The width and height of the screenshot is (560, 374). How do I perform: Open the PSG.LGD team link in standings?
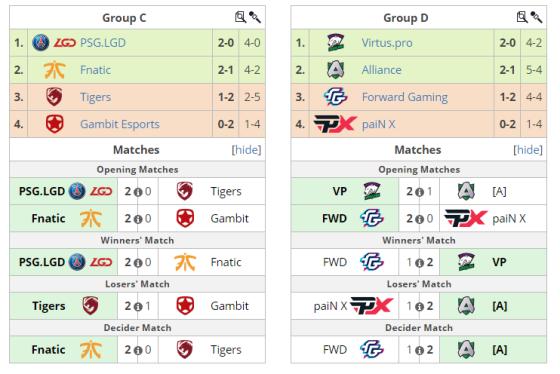click(x=103, y=43)
